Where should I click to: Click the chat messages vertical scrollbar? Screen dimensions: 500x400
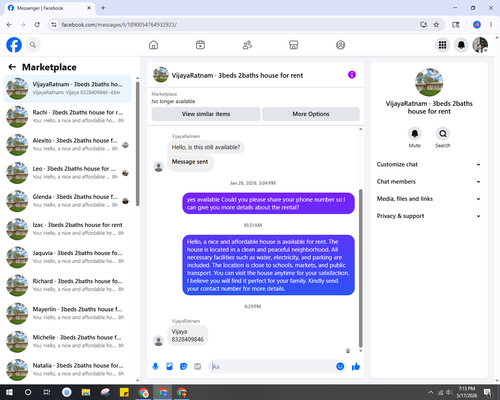click(360, 268)
